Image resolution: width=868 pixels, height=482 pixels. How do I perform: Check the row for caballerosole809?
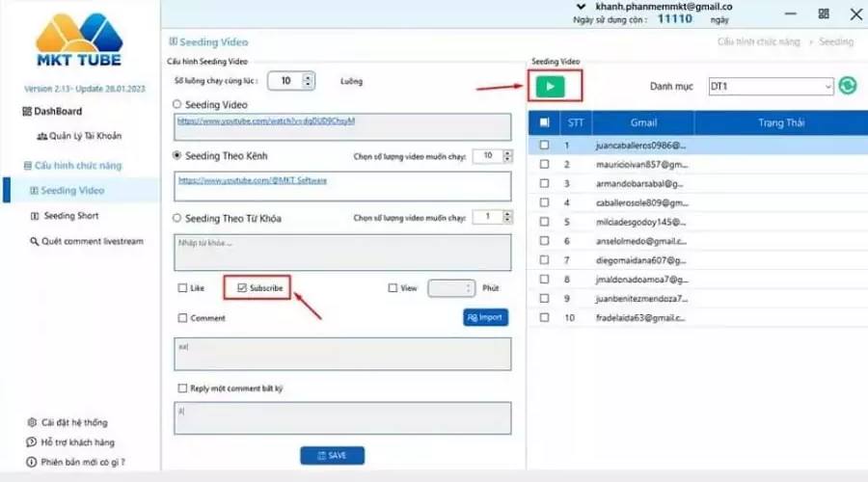coord(544,202)
